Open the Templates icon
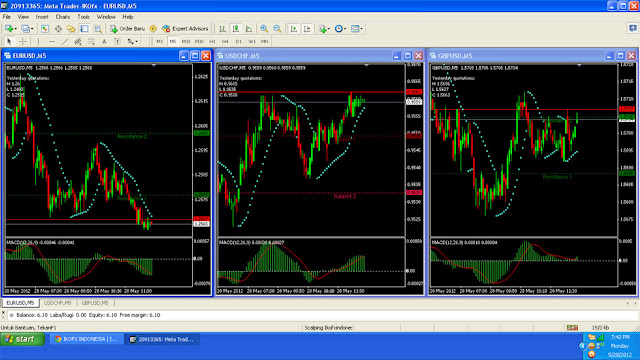 [355, 29]
